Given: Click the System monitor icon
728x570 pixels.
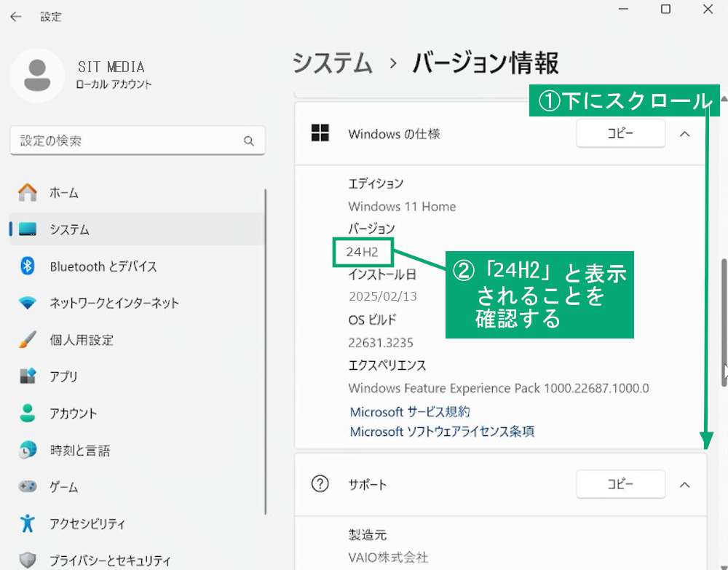Looking at the screenshot, I should click(28, 229).
